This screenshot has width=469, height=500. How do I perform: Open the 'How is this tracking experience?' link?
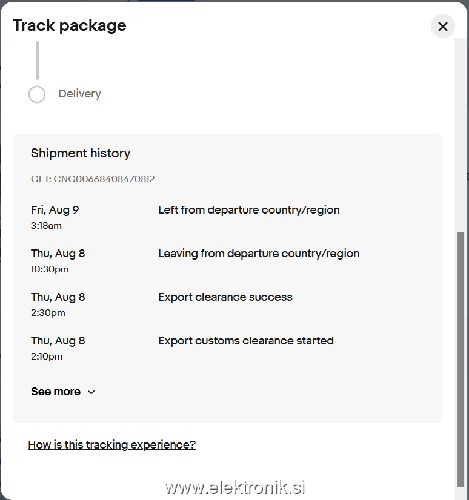[x=112, y=445]
